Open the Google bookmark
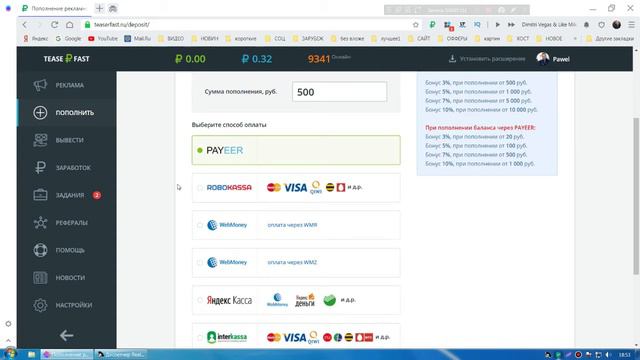 click(x=68, y=38)
